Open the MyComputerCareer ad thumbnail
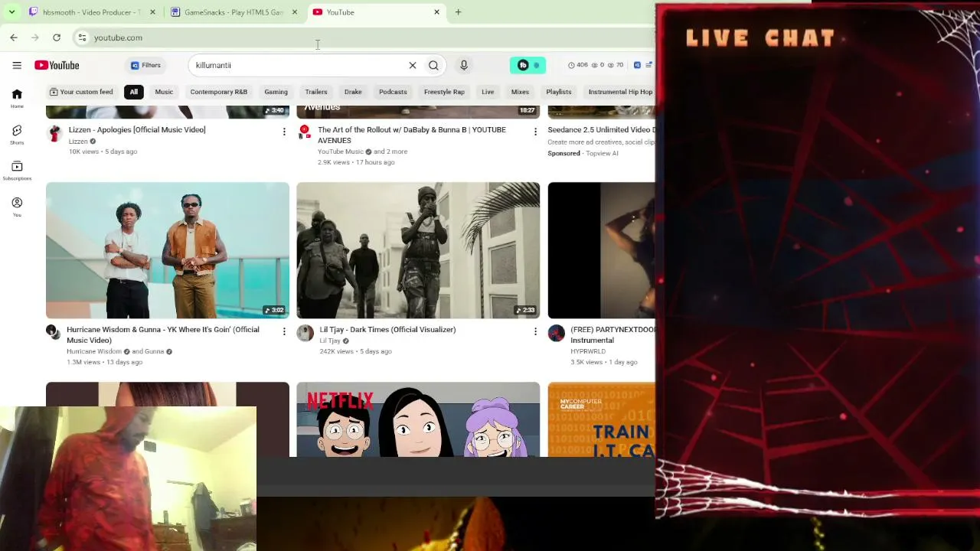This screenshot has width=980, height=551. [602, 419]
